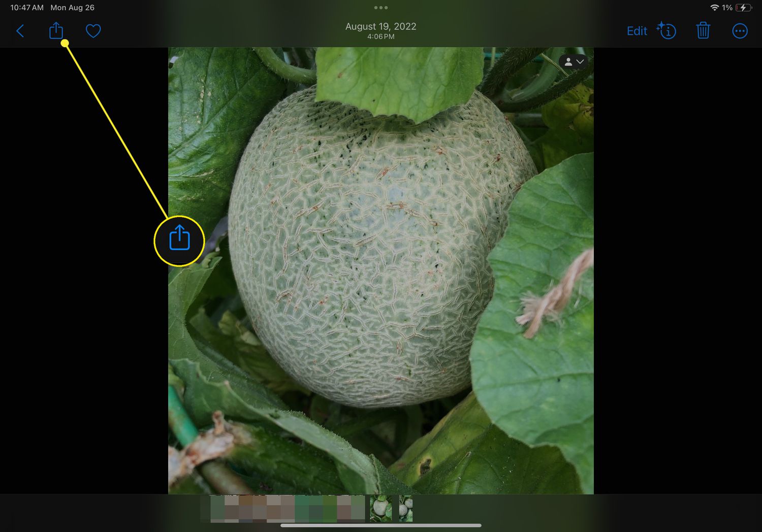This screenshot has width=762, height=532.
Task: Select the two-melon thumbnail in filmstrip
Action: pyautogui.click(x=405, y=508)
